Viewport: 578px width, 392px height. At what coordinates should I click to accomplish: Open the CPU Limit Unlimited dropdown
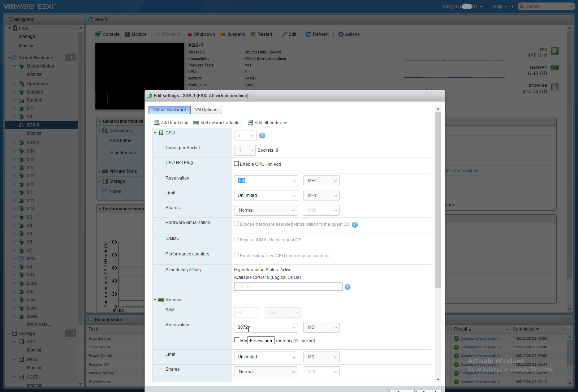(x=266, y=195)
